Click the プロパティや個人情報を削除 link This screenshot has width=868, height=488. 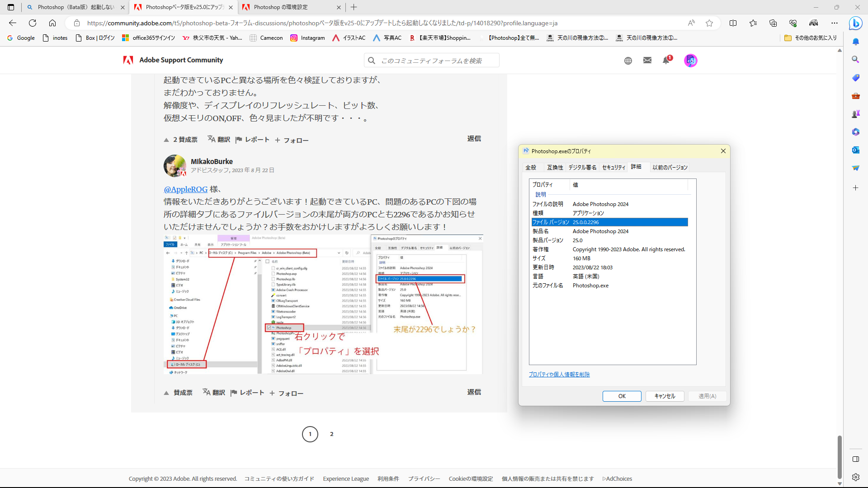click(x=559, y=374)
